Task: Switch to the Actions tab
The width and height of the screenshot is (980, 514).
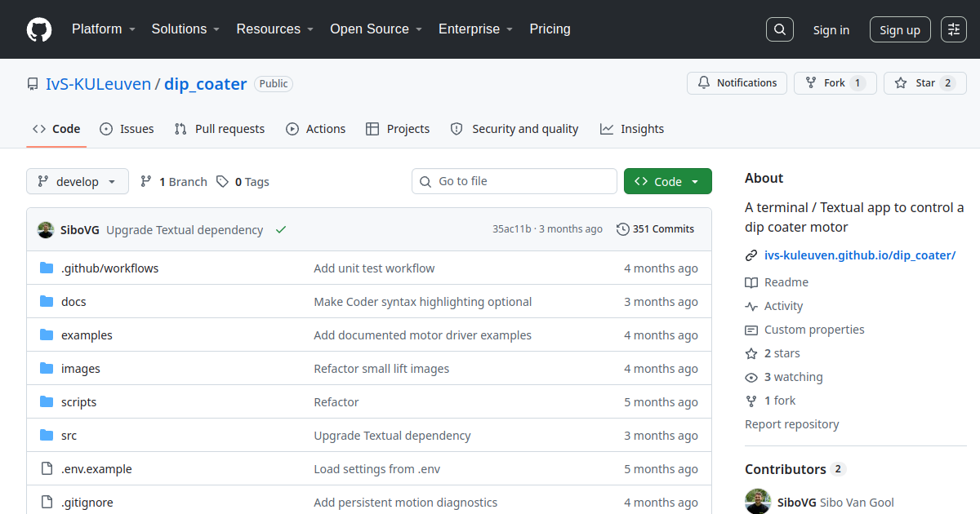Action: [316, 129]
